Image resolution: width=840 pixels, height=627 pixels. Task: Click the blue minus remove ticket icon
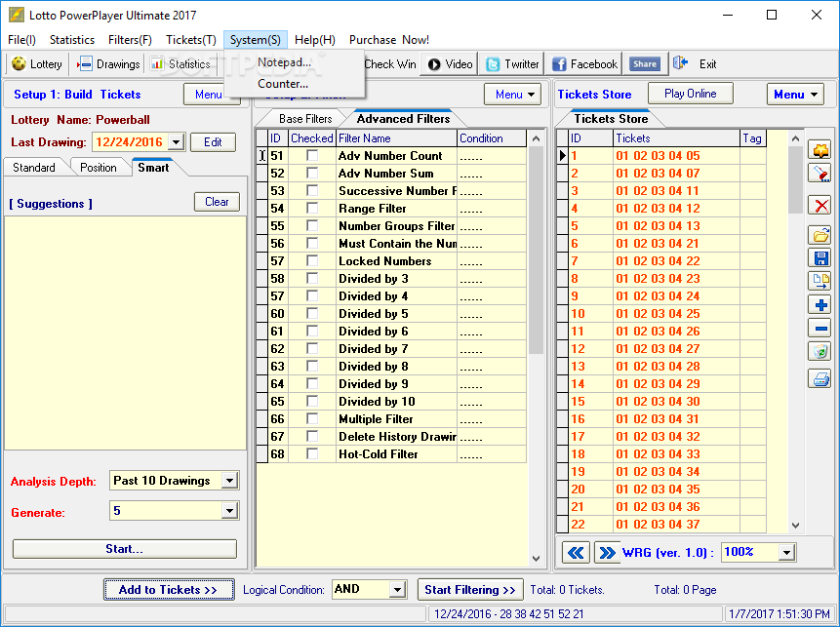(820, 329)
